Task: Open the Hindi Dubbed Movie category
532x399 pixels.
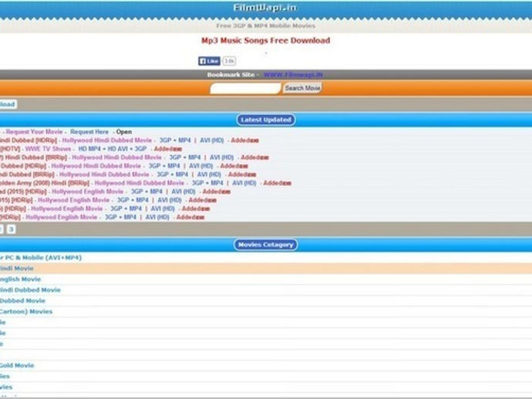Action: (30, 290)
